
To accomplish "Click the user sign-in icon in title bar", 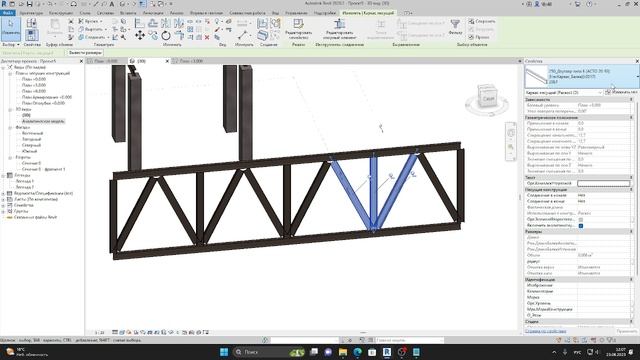I will coord(538,4).
